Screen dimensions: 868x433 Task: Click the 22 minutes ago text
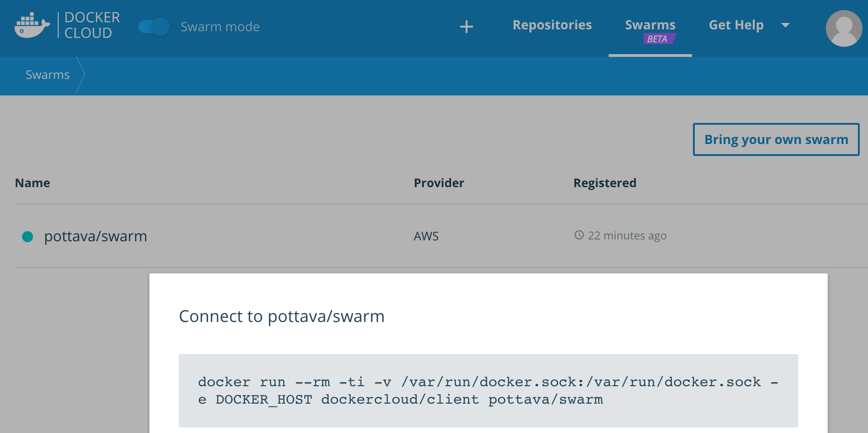click(x=627, y=236)
